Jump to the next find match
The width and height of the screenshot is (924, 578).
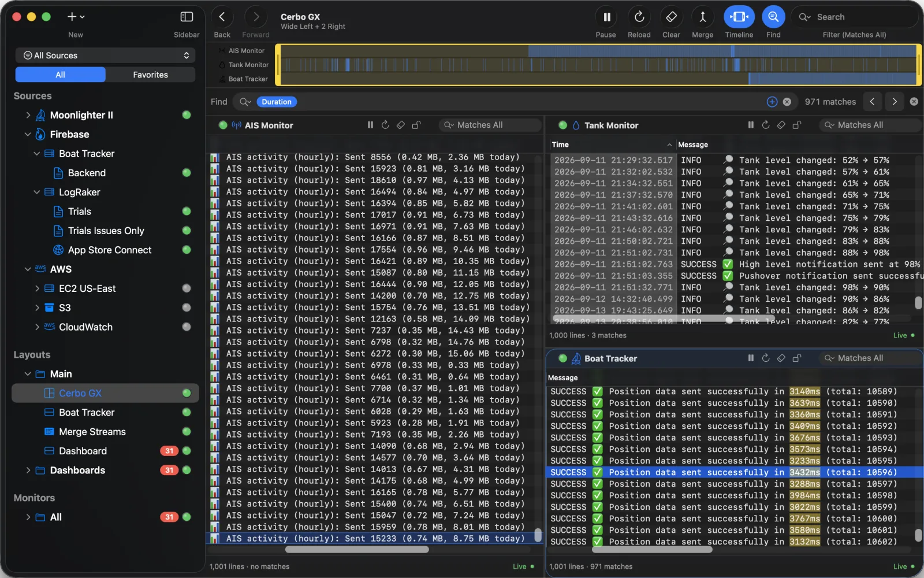coord(895,102)
